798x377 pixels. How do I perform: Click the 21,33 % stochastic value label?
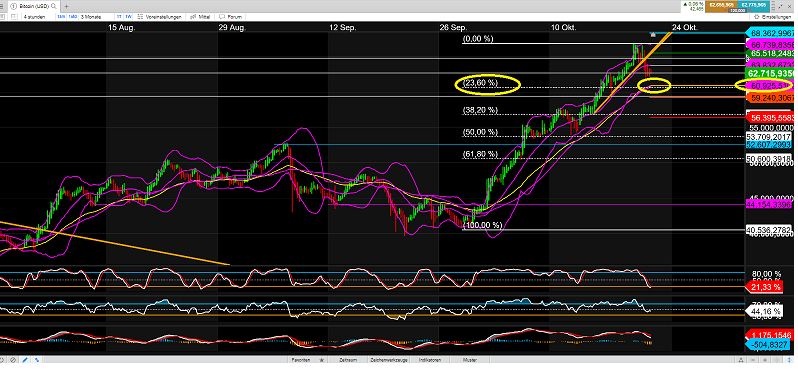click(763, 287)
